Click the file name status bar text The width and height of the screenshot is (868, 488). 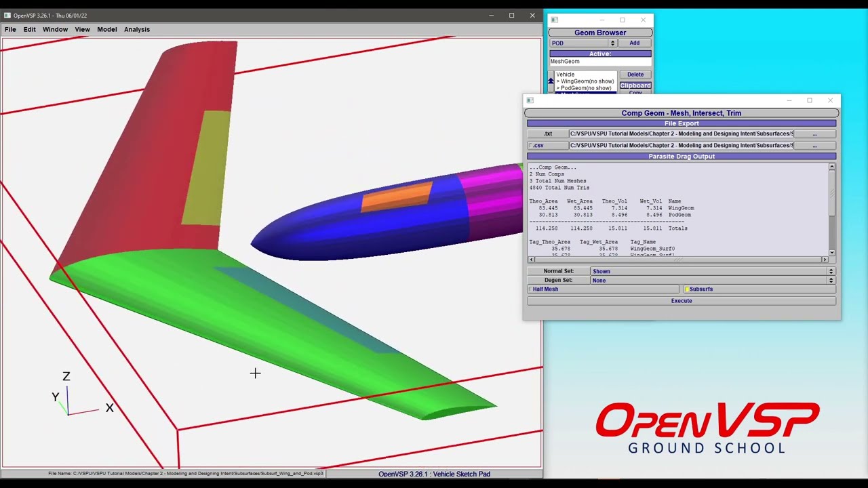coord(185,474)
